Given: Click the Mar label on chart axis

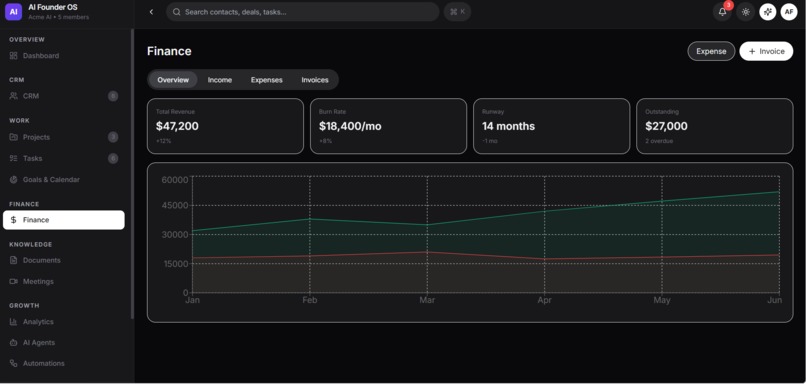Looking at the screenshot, I should pyautogui.click(x=427, y=300).
